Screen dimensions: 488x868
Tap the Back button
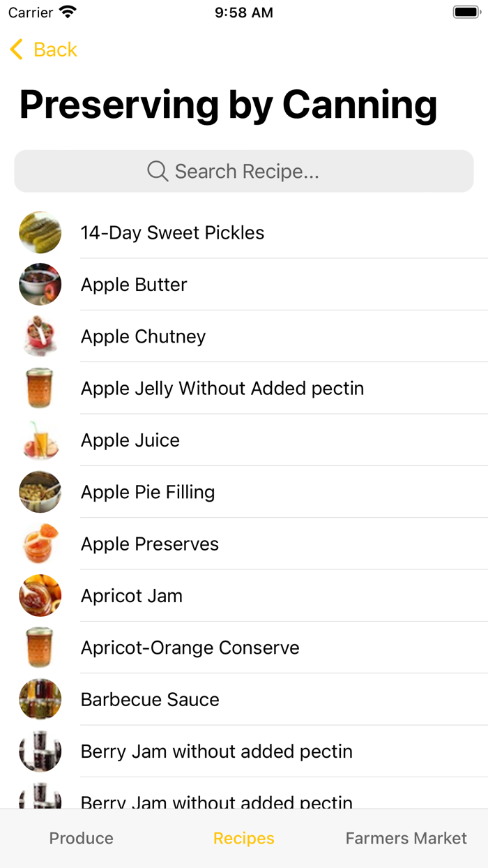43,50
